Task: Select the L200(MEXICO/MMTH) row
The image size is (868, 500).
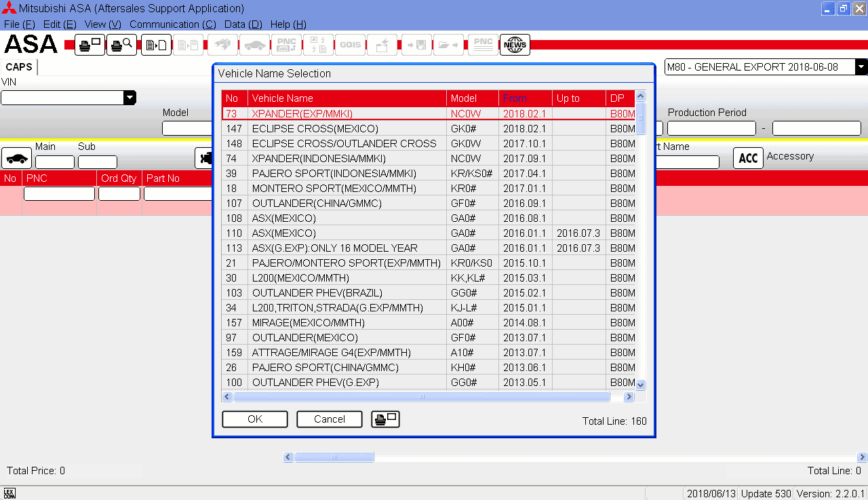Action: 429,278
